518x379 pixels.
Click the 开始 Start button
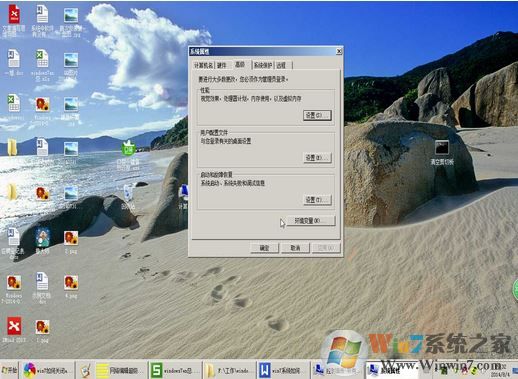point(9,370)
